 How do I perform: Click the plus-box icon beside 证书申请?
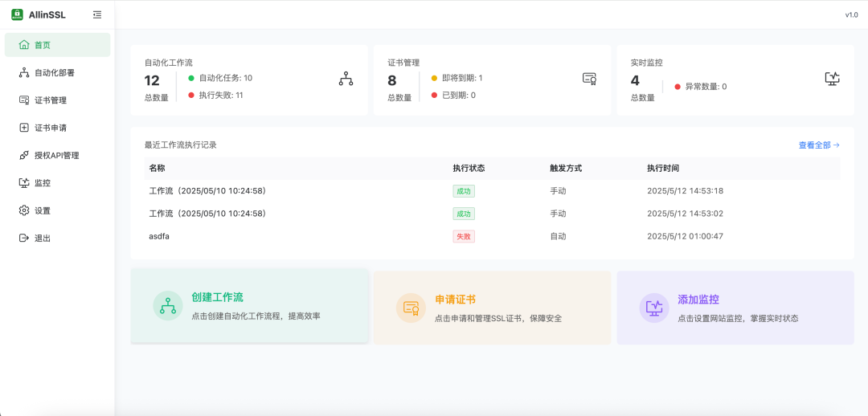tap(24, 128)
